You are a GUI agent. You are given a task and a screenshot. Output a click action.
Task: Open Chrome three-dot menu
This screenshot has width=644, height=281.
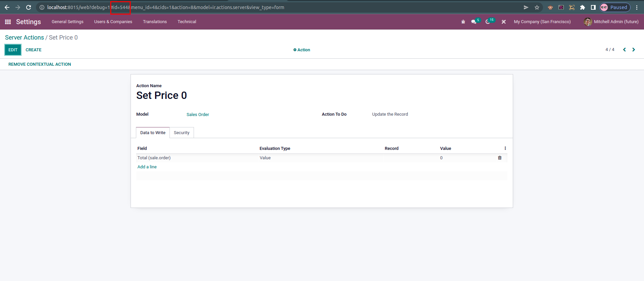(x=637, y=7)
